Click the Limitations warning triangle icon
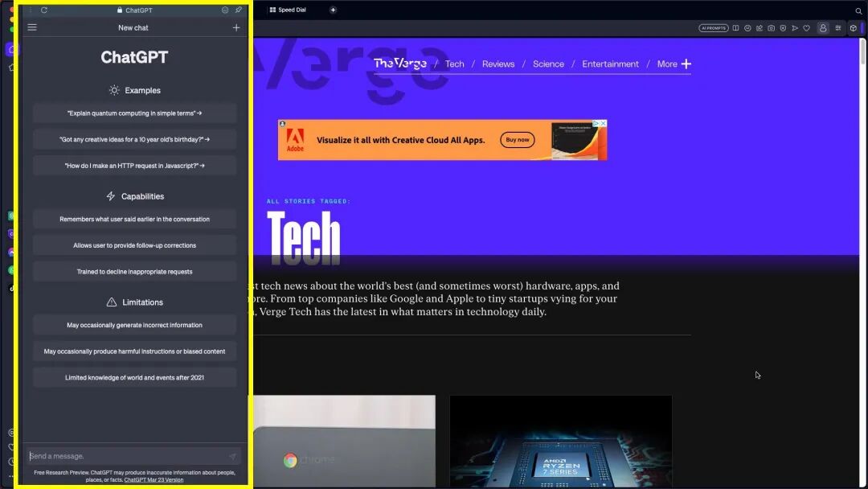Image resolution: width=868 pixels, height=489 pixels. [111, 302]
